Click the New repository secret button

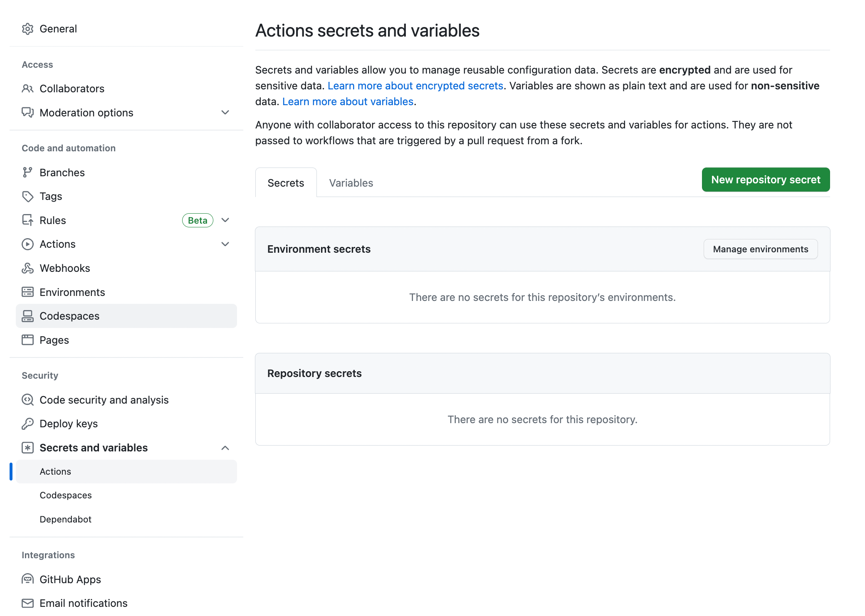[766, 180]
